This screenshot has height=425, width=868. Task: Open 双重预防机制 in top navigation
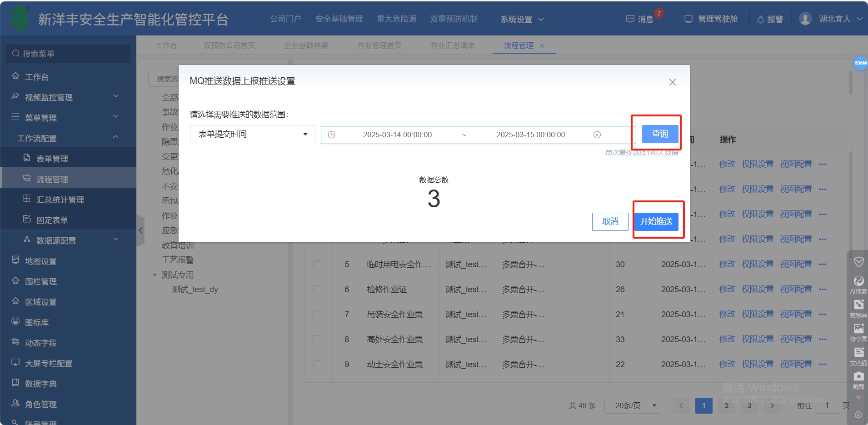tap(454, 19)
